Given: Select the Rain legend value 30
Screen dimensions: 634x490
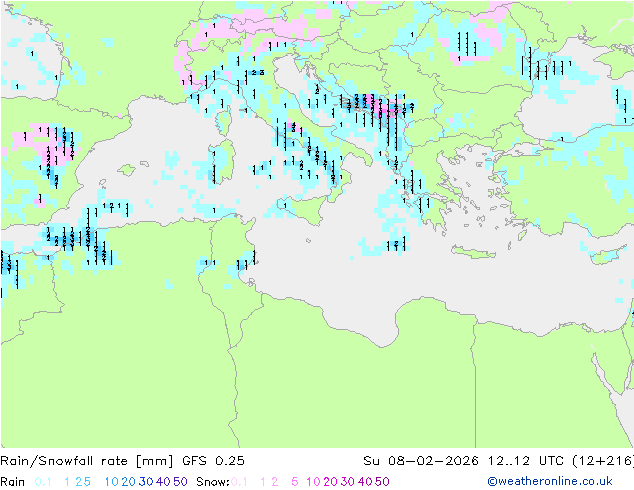Looking at the screenshot, I should point(146,482).
